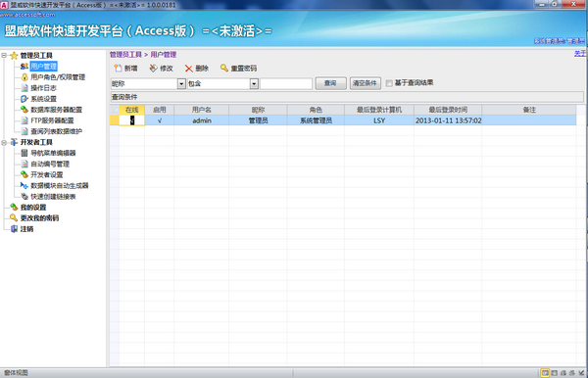Screen dimensions: 588x378
Task: Toggle 启用 check mark for admin row
Action: [160, 120]
